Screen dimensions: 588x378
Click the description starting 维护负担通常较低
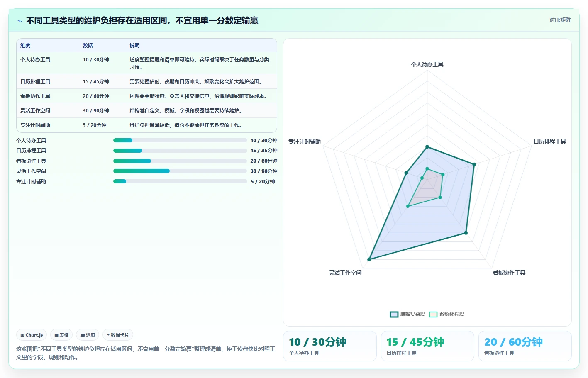click(186, 125)
